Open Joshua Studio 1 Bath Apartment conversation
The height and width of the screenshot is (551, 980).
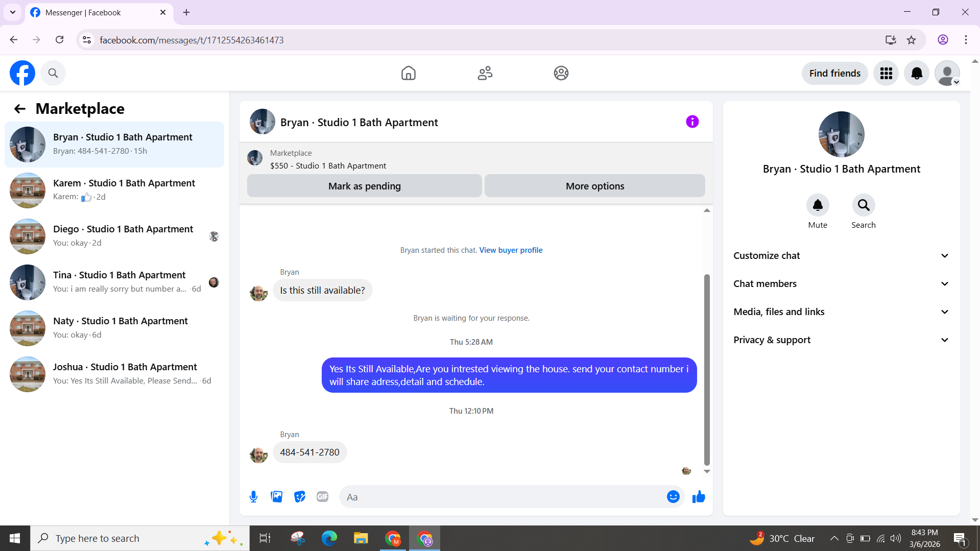114,374
